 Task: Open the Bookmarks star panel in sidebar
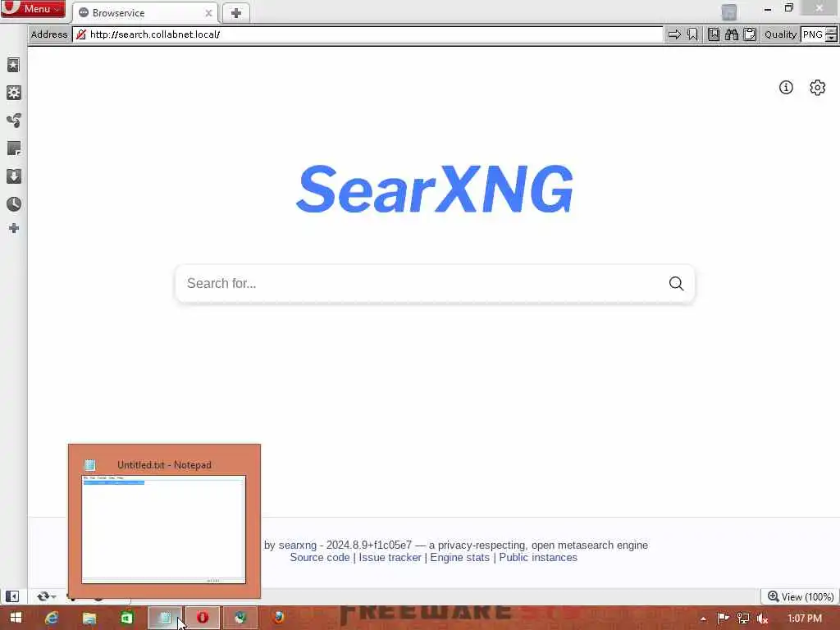click(13, 66)
